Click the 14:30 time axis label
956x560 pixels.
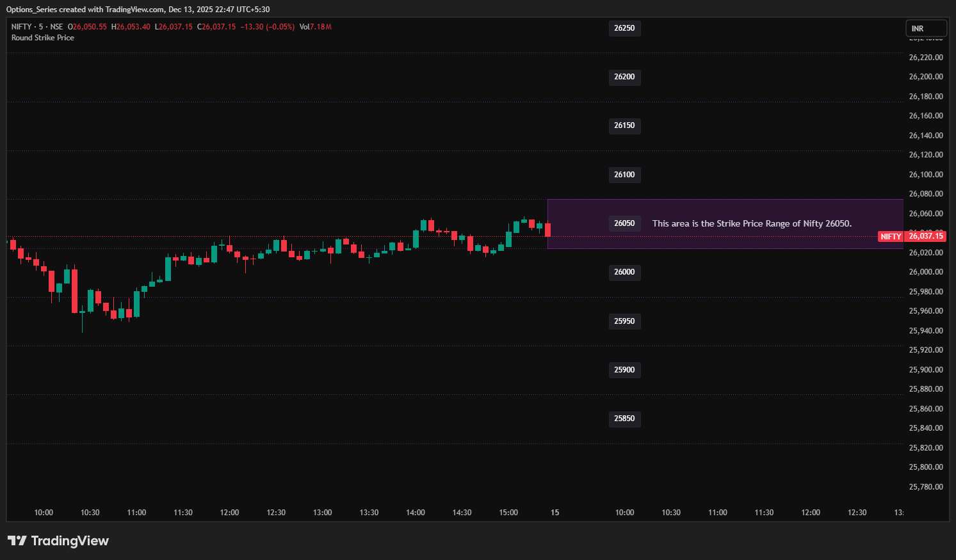462,513
